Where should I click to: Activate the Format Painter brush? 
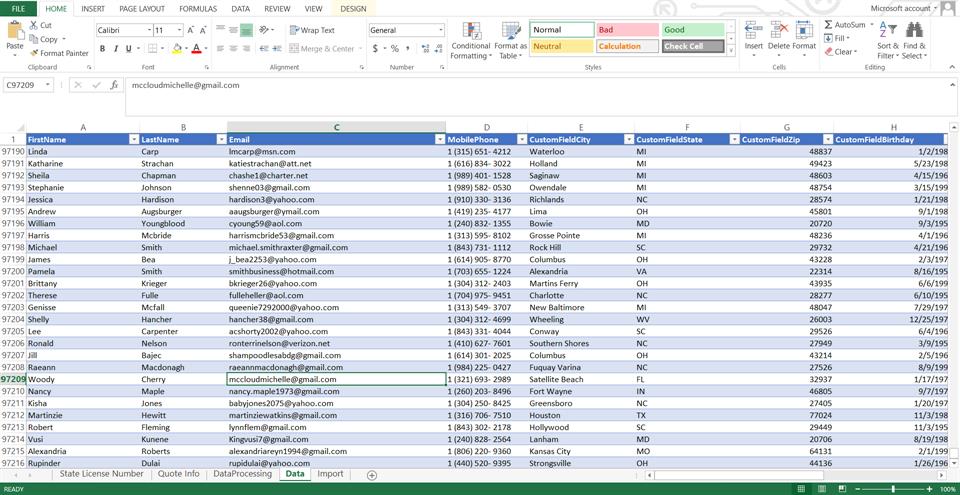(34, 53)
